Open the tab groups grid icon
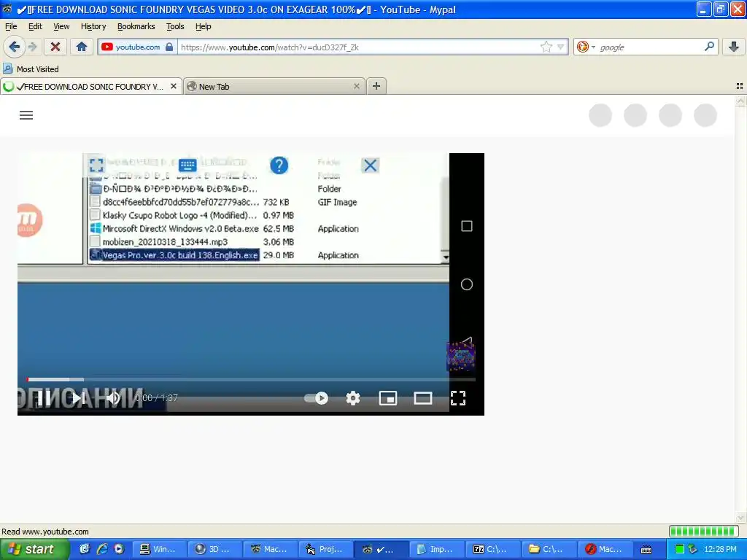The image size is (747, 560). [x=740, y=86]
